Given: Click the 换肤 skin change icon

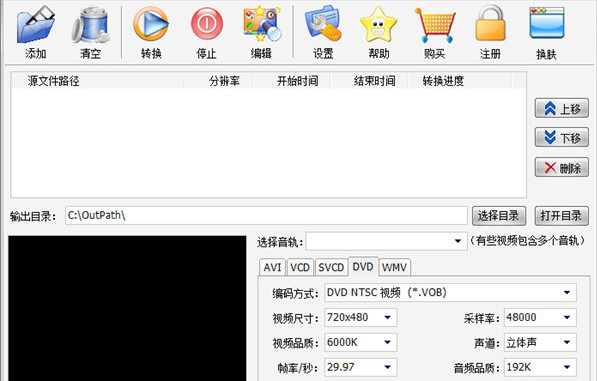Looking at the screenshot, I should point(547,23).
